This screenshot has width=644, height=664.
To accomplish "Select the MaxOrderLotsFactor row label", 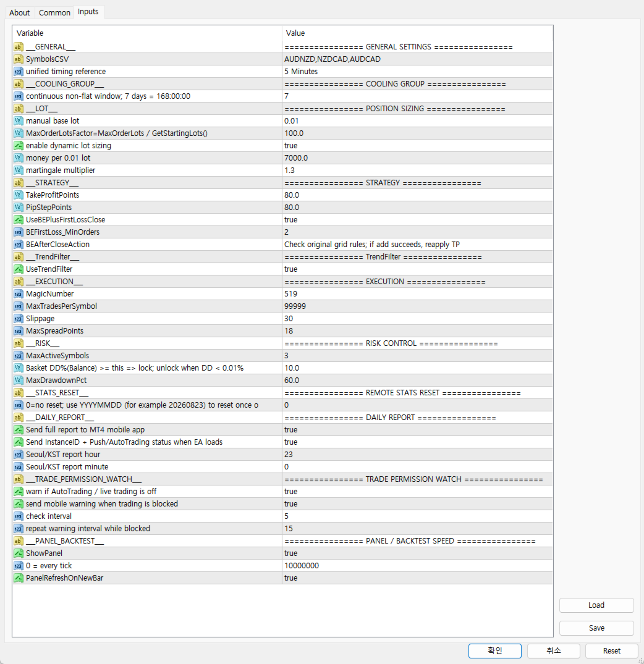I will click(x=117, y=133).
